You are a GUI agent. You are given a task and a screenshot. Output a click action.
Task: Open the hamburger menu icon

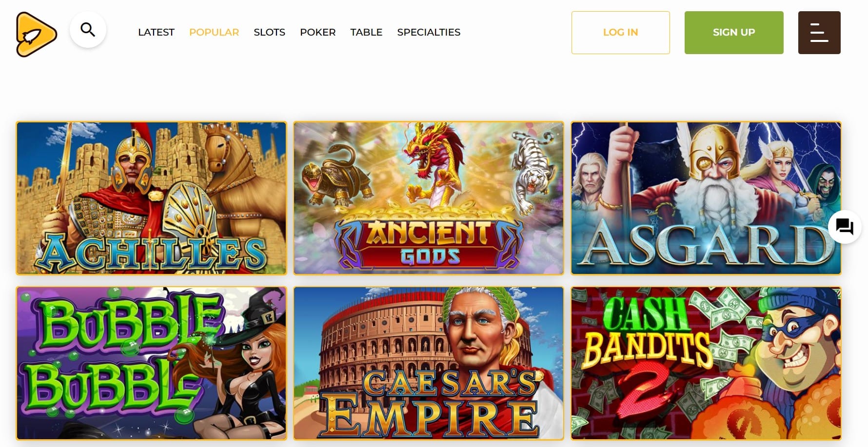click(819, 33)
